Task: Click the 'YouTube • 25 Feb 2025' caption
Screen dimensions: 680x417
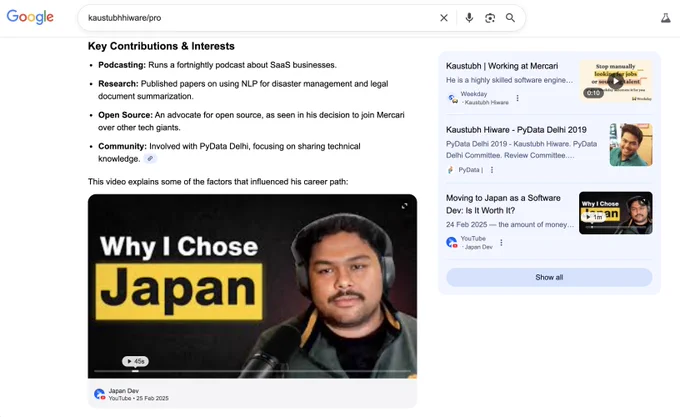Action: click(138, 398)
